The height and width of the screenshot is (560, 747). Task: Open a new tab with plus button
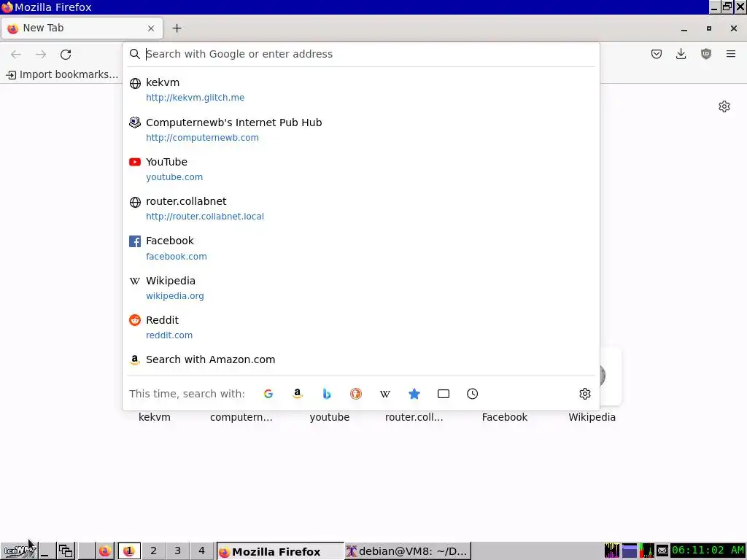tap(177, 28)
